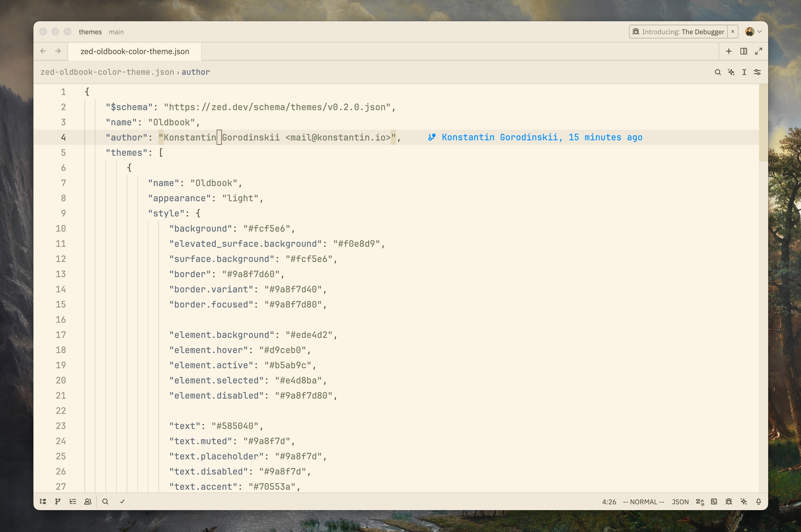This screenshot has height=532, width=801.
Task: Split the pane with split icon
Action: [x=744, y=51]
